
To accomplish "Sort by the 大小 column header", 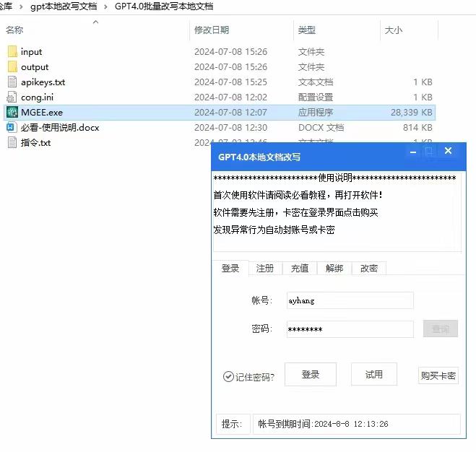I will pos(394,30).
